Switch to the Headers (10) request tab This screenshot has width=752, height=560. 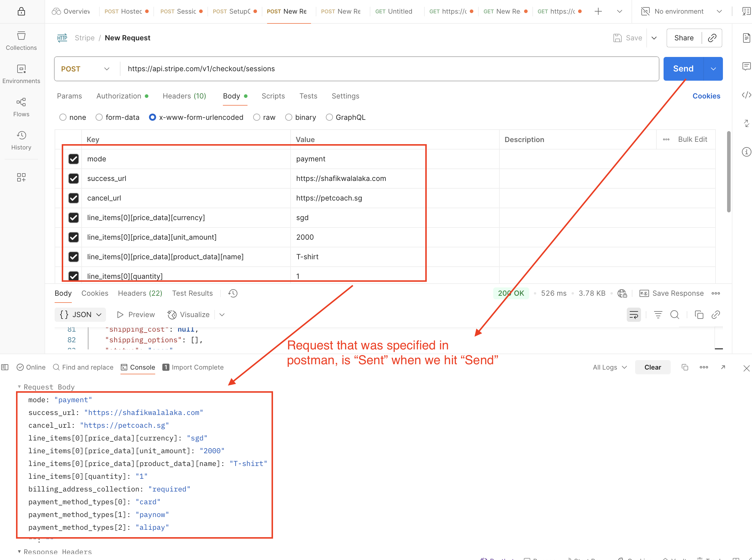point(184,96)
